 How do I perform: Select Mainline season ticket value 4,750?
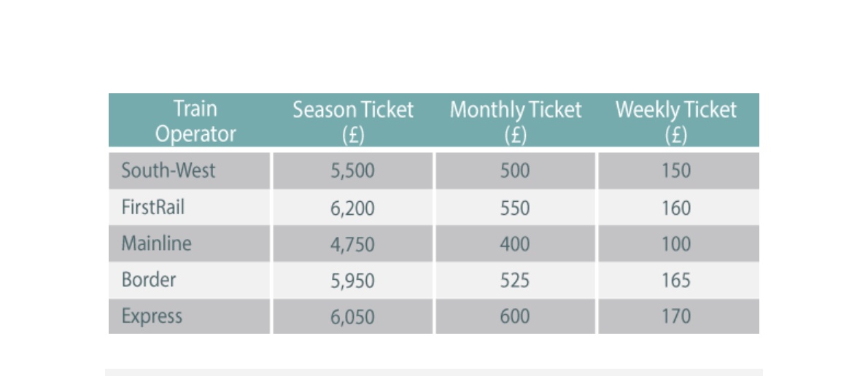tap(352, 244)
